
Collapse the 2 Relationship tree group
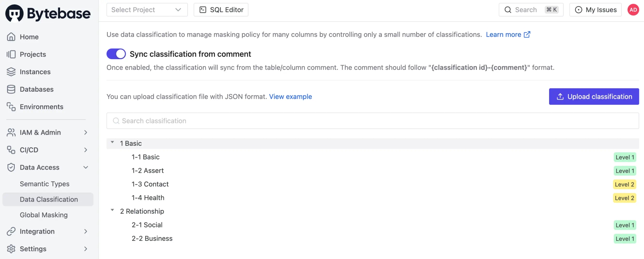pos(112,210)
